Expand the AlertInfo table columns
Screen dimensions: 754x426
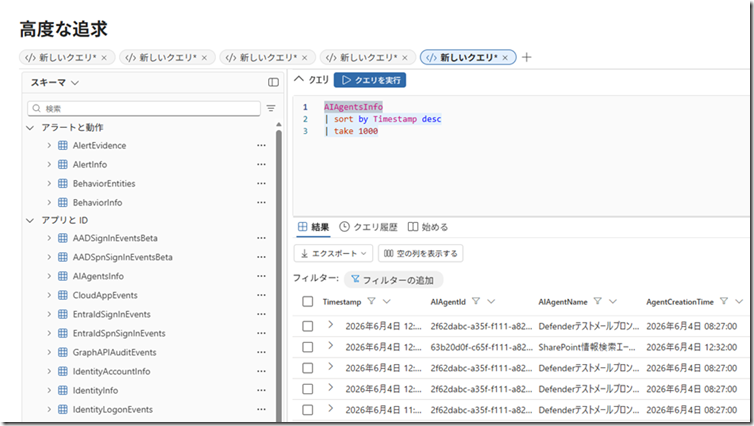49,164
